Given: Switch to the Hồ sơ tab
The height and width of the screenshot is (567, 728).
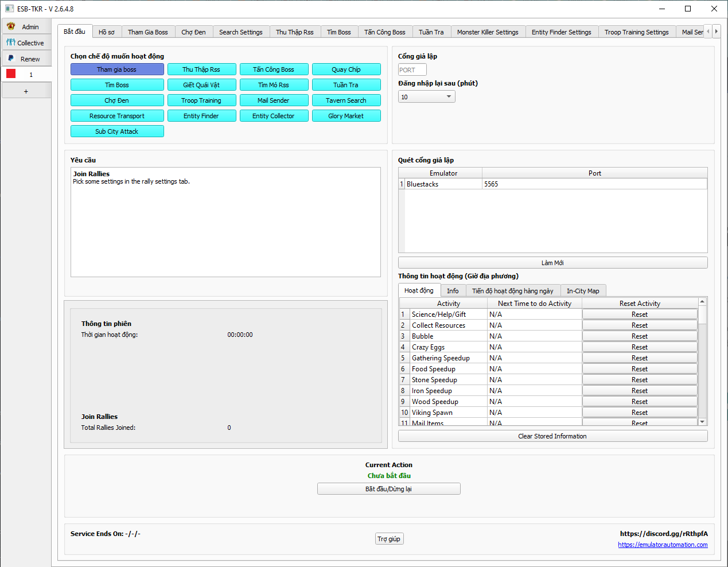Looking at the screenshot, I should tap(106, 32).
